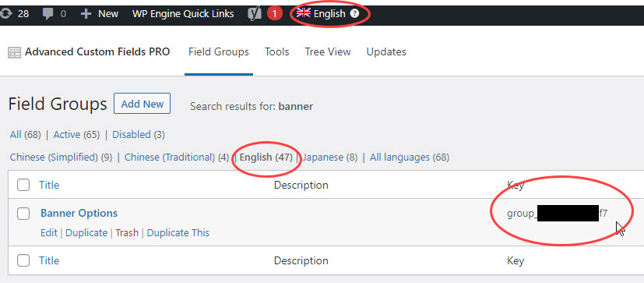The height and width of the screenshot is (283, 644).
Task: Show All languages (68) field groups
Action: [x=410, y=157]
